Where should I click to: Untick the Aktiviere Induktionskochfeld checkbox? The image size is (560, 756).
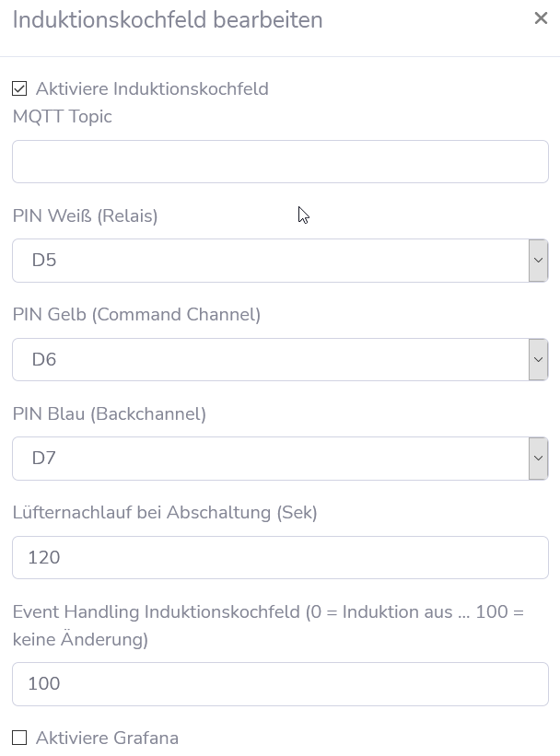point(19,89)
